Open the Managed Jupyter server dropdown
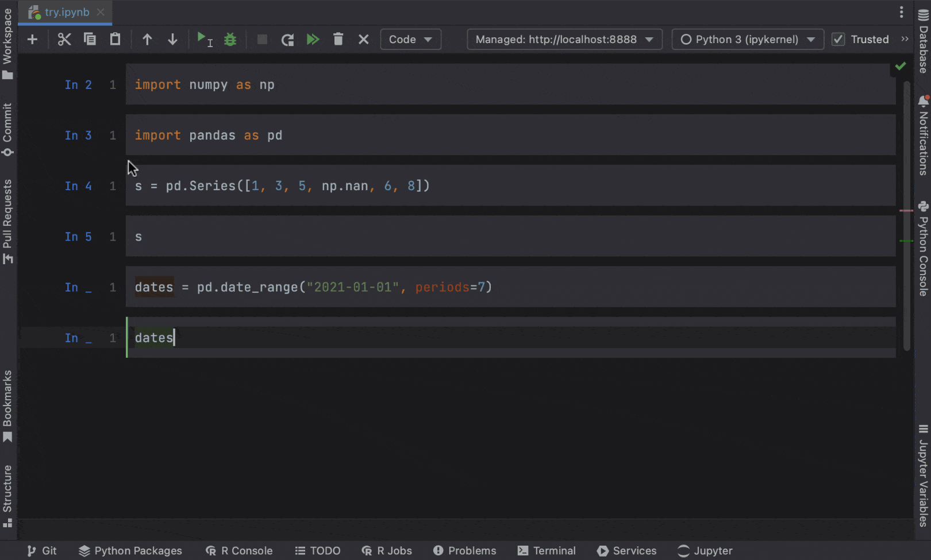Screen dimensions: 931x560 564,39
